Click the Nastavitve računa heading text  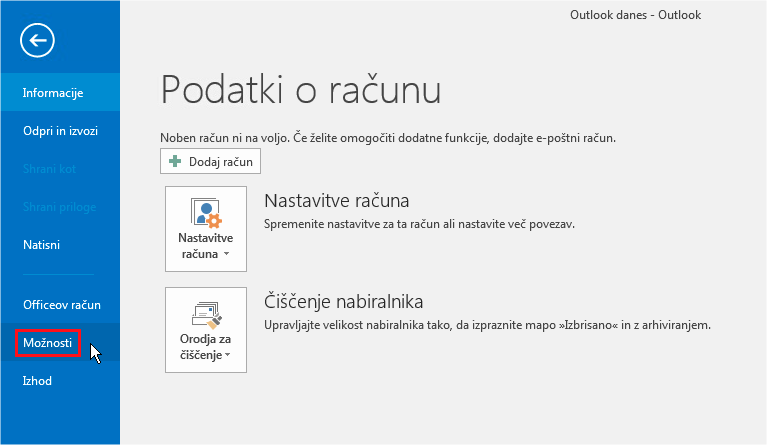[336, 200]
